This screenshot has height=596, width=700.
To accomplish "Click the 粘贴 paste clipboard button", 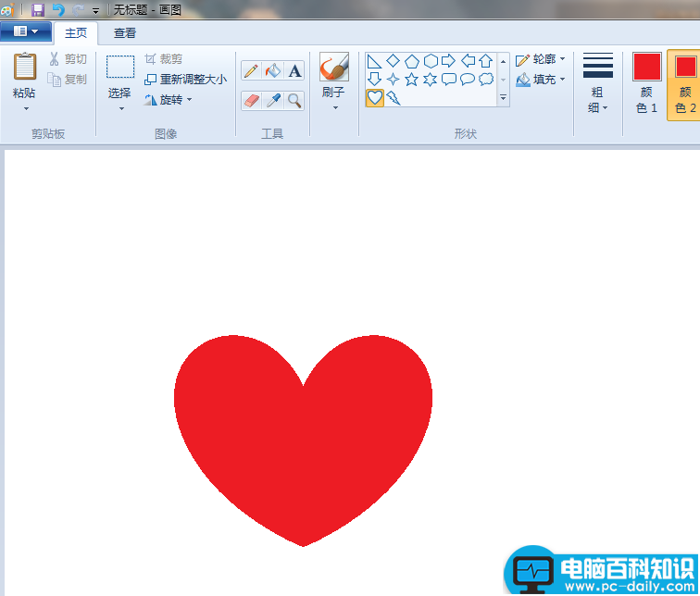I will (25, 67).
